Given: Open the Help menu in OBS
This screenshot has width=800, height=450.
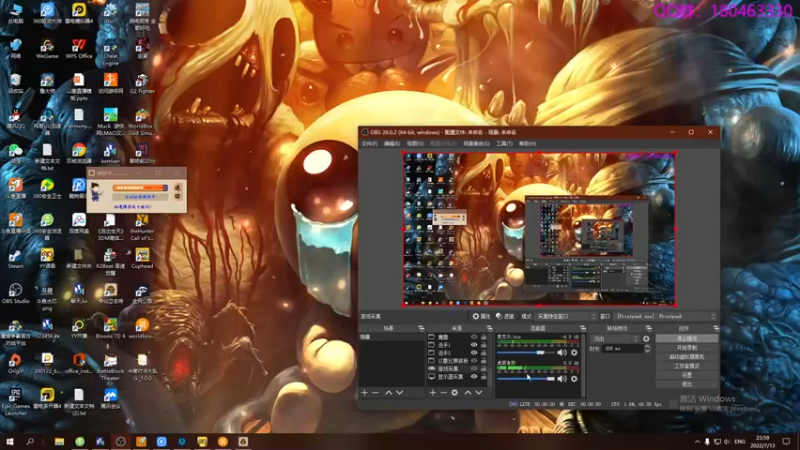Looking at the screenshot, I should point(528,144).
